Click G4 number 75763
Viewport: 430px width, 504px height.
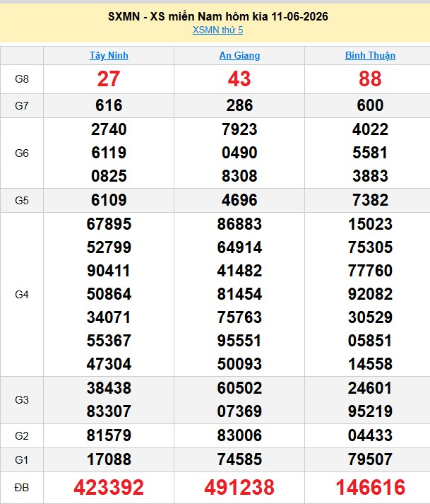tap(239, 317)
